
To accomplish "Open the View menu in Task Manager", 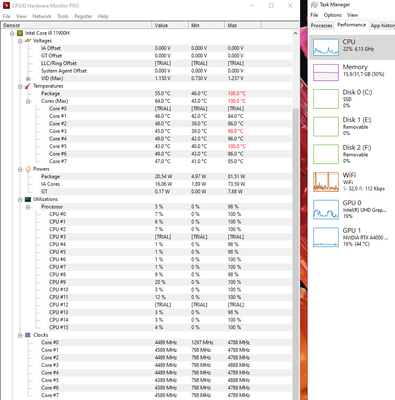I will (352, 15).
